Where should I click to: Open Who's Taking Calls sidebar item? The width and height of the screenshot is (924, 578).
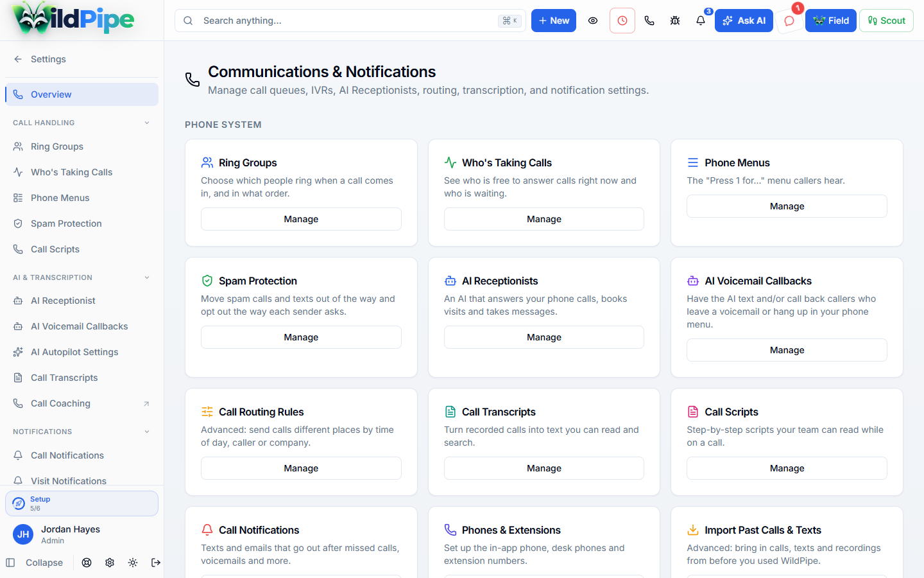tap(81, 172)
